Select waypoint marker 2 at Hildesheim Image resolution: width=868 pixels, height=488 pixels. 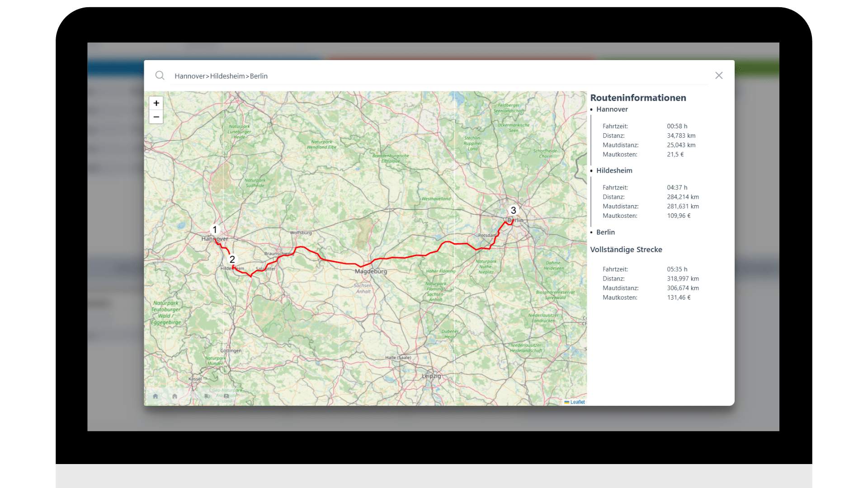pyautogui.click(x=232, y=259)
